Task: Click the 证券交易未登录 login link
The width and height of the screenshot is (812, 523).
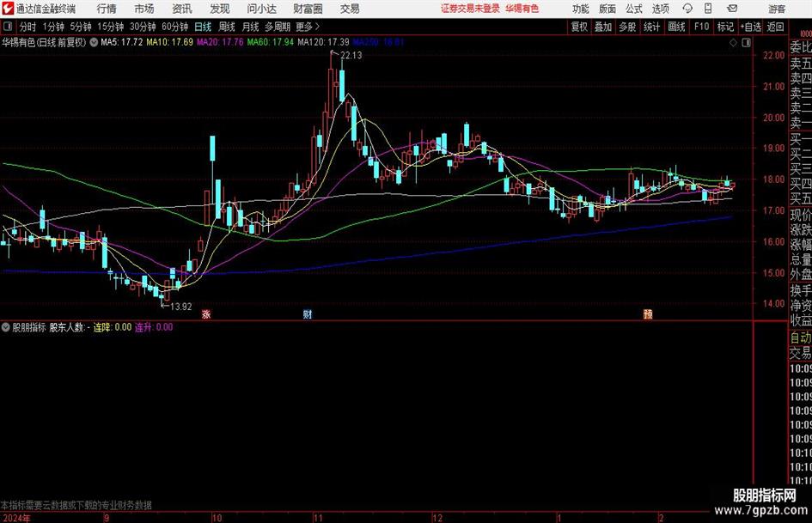Action: (x=470, y=9)
